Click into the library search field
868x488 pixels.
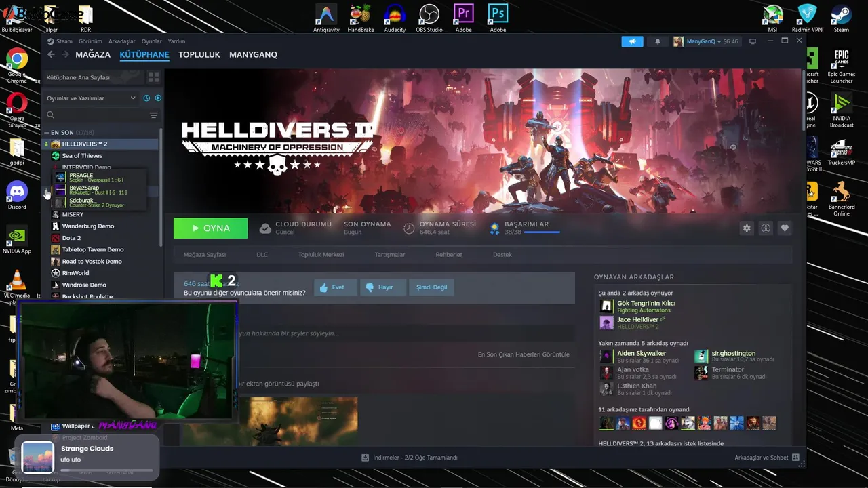click(x=97, y=115)
